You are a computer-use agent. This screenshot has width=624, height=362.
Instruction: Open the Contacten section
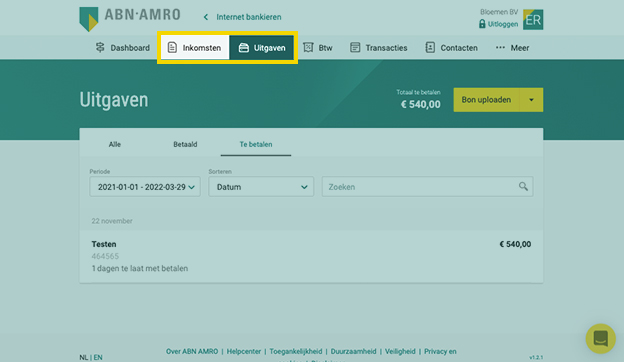pyautogui.click(x=459, y=48)
